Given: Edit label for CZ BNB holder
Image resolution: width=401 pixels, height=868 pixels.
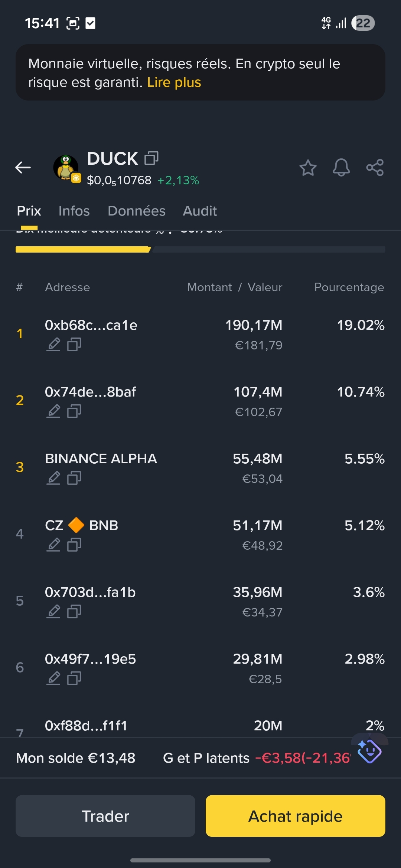Looking at the screenshot, I should tap(53, 545).
